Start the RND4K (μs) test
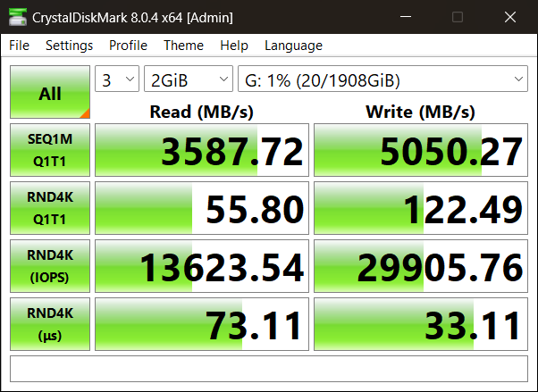The width and height of the screenshot is (538, 392). coord(50,324)
